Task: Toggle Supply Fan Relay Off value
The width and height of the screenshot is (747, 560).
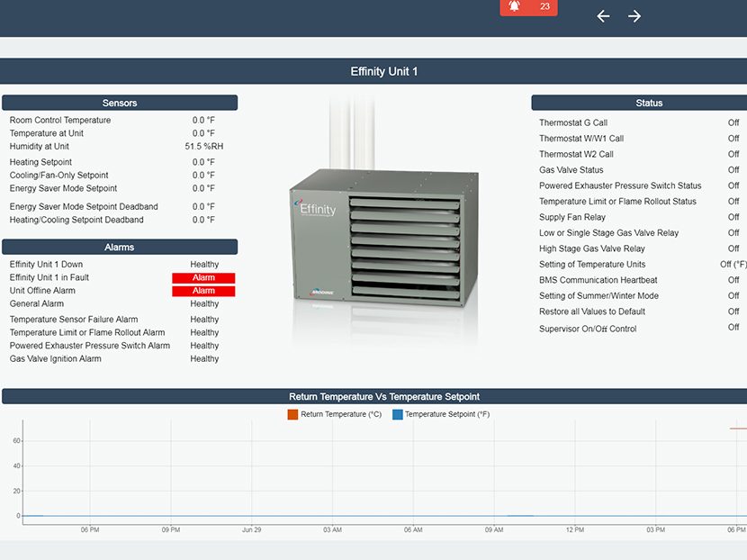Action: click(733, 217)
